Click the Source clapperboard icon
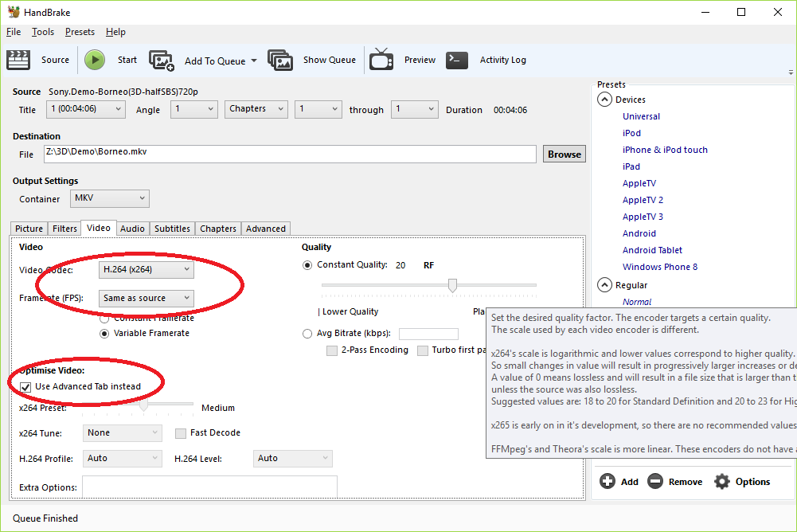The height and width of the screenshot is (532, 797). click(x=18, y=60)
